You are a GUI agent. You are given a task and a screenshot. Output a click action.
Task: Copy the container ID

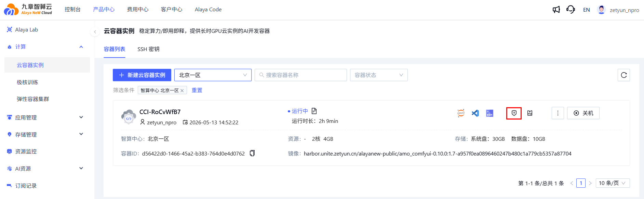click(x=252, y=153)
